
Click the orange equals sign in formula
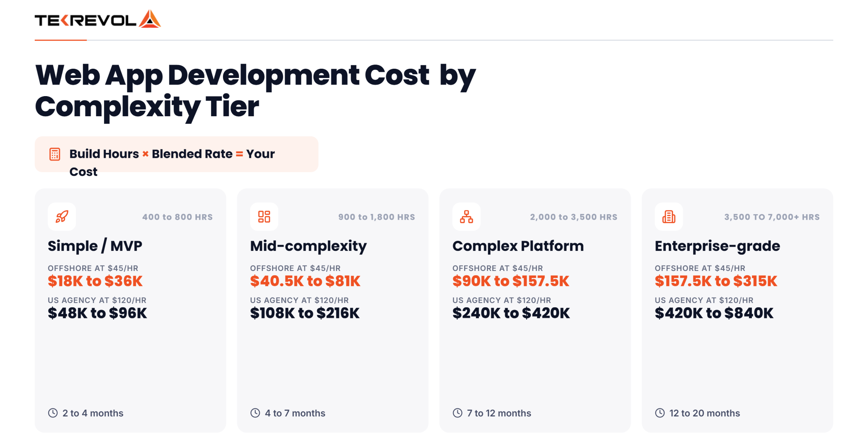pyautogui.click(x=240, y=154)
